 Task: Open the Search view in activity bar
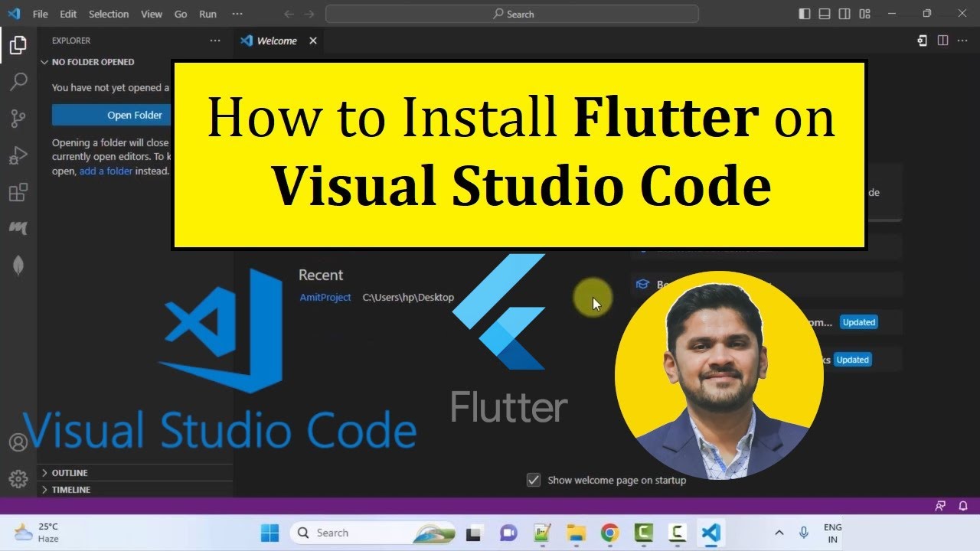[18, 82]
